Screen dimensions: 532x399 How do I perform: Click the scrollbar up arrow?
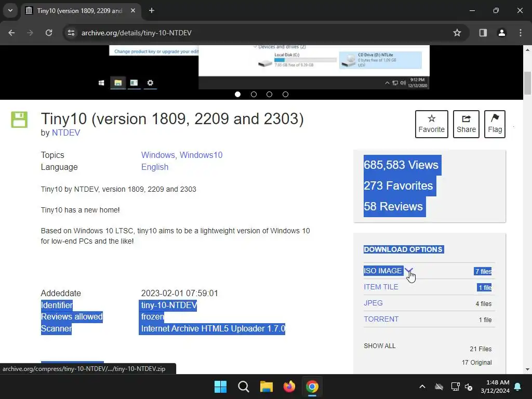pos(528,50)
